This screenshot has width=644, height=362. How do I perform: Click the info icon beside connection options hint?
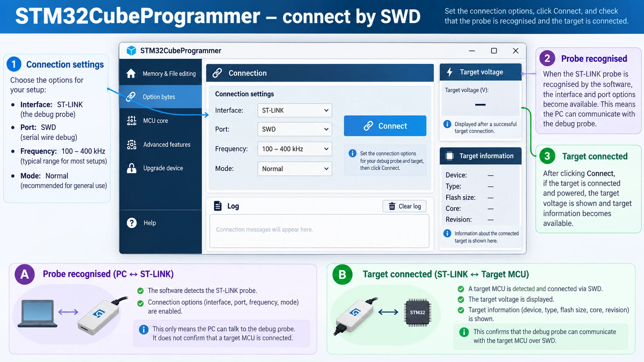click(352, 153)
